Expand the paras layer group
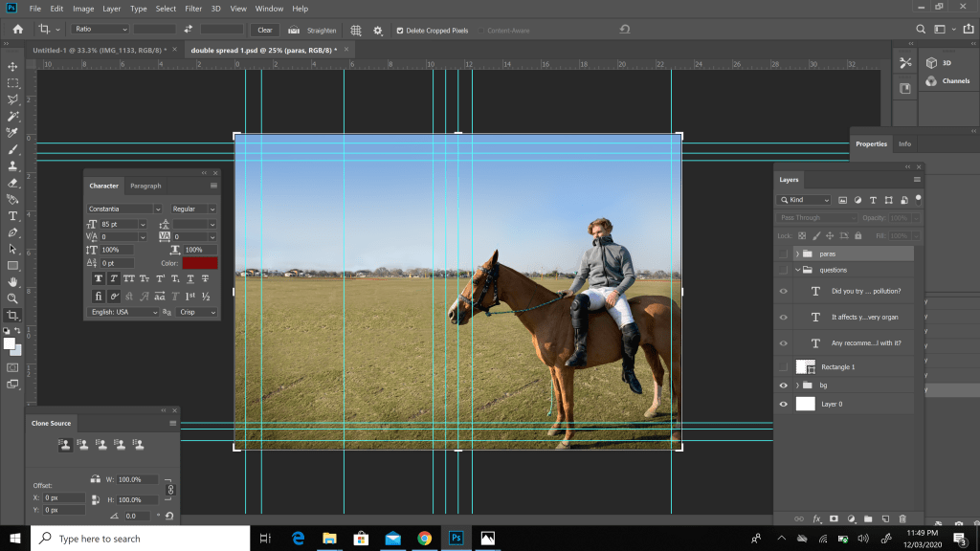Screen dimensions: 980x551 (x=796, y=254)
